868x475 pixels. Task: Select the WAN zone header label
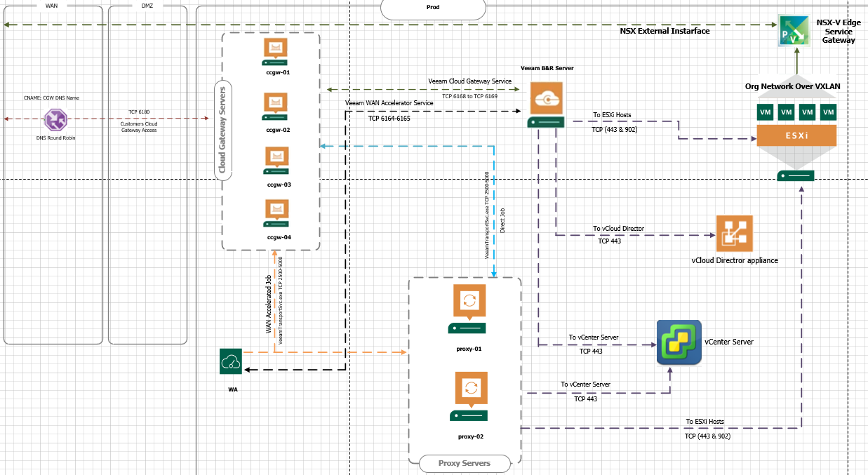tap(51, 5)
